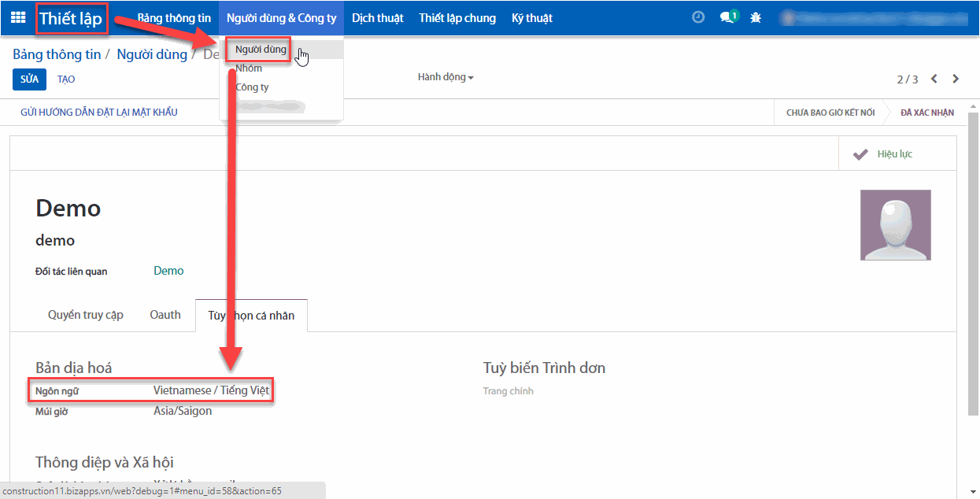The image size is (980, 499).
Task: Open the user account dropdown at top right
Action: pyautogui.click(x=874, y=17)
